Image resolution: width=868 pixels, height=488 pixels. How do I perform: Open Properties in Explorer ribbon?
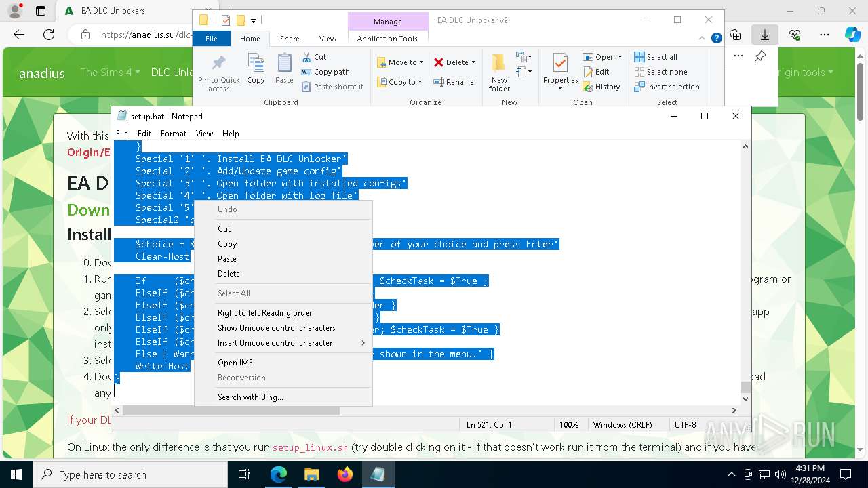(x=560, y=73)
